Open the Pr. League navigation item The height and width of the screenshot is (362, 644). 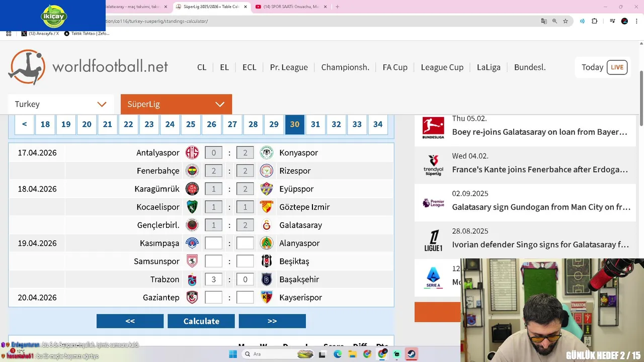click(289, 67)
